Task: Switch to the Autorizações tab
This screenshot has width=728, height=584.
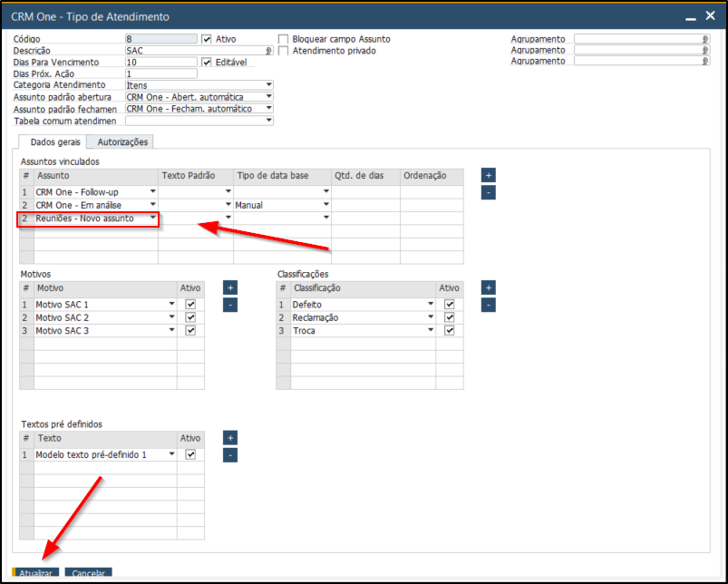Action: (x=123, y=141)
